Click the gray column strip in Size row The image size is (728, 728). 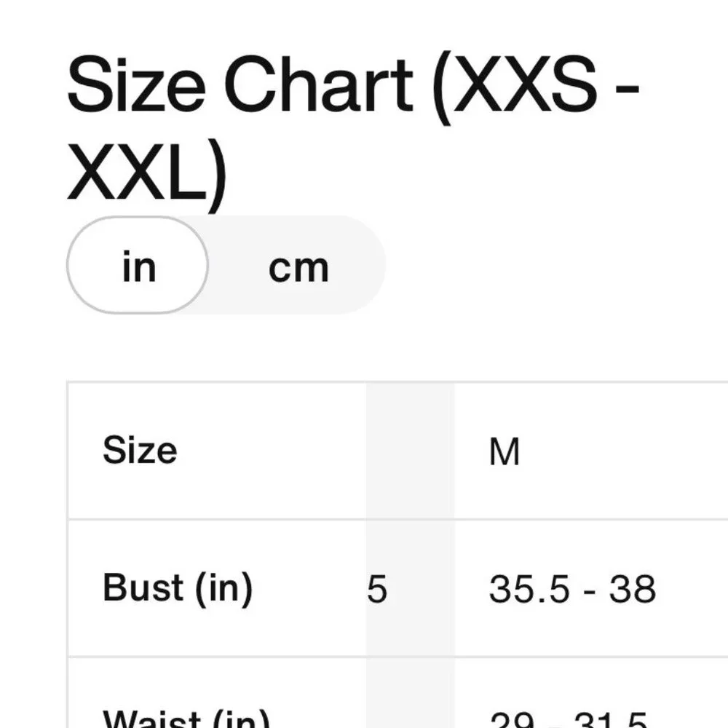(410, 451)
